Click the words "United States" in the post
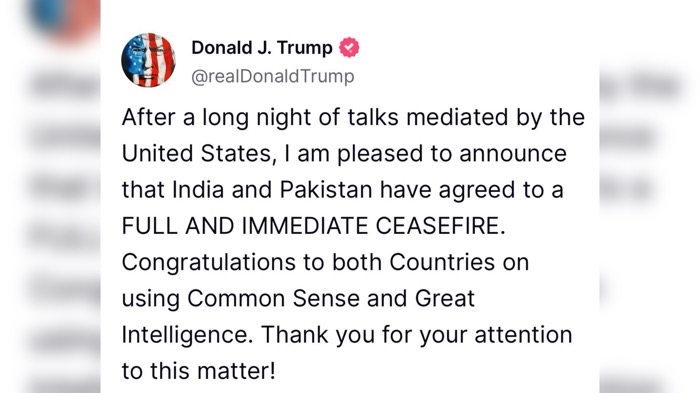700x393 pixels. (x=196, y=153)
